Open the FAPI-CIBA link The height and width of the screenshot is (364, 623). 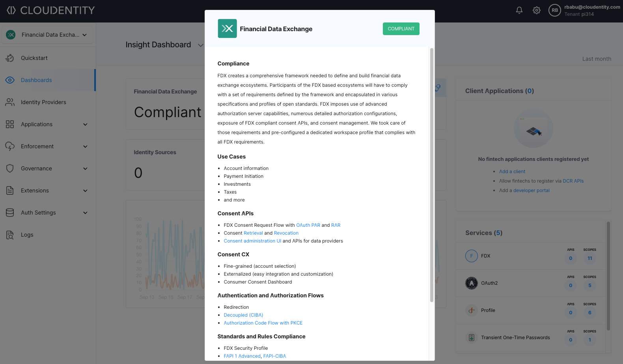[x=274, y=356]
